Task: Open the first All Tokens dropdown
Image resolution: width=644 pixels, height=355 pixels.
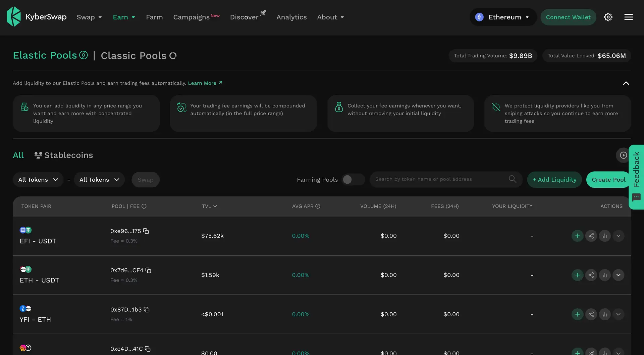Action: [x=38, y=180]
